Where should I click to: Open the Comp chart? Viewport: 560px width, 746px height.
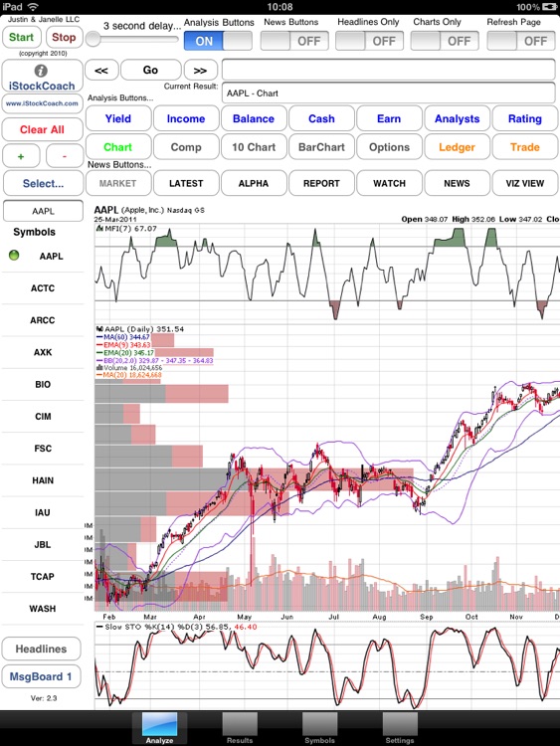[186, 147]
